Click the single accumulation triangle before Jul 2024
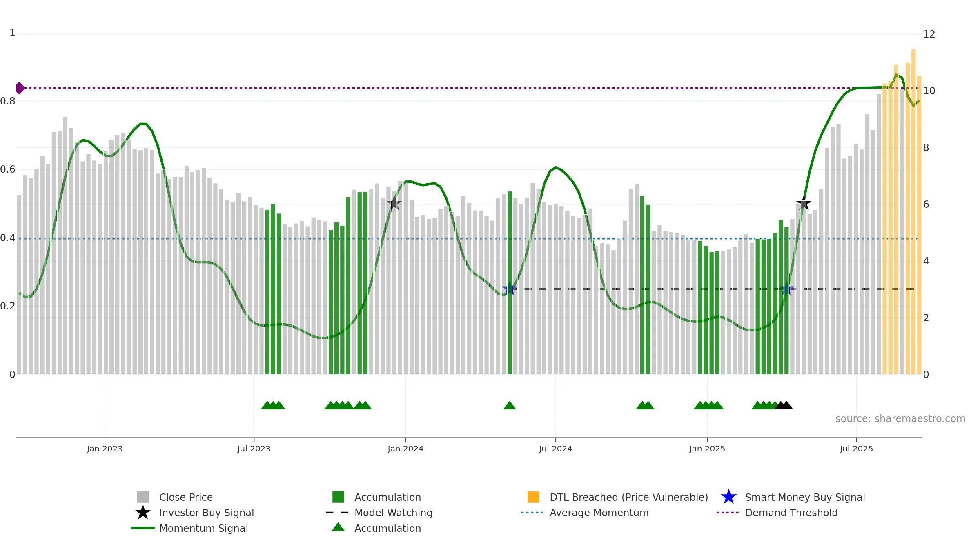Image resolution: width=980 pixels, height=551 pixels. click(x=510, y=405)
